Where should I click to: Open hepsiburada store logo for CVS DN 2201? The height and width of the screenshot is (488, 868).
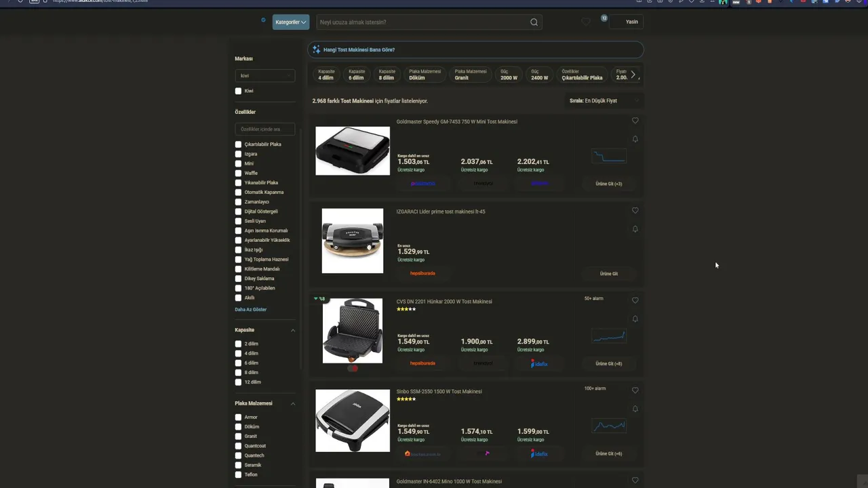422,363
